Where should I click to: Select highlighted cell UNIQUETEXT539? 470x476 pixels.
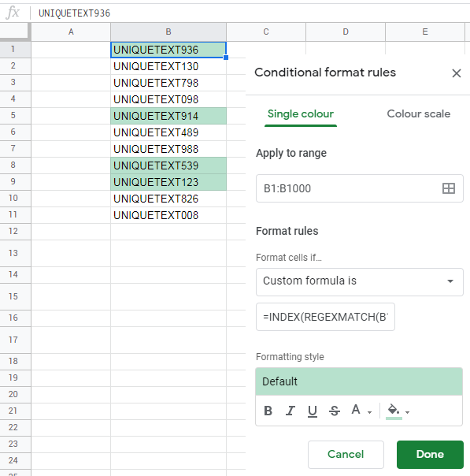pos(168,165)
